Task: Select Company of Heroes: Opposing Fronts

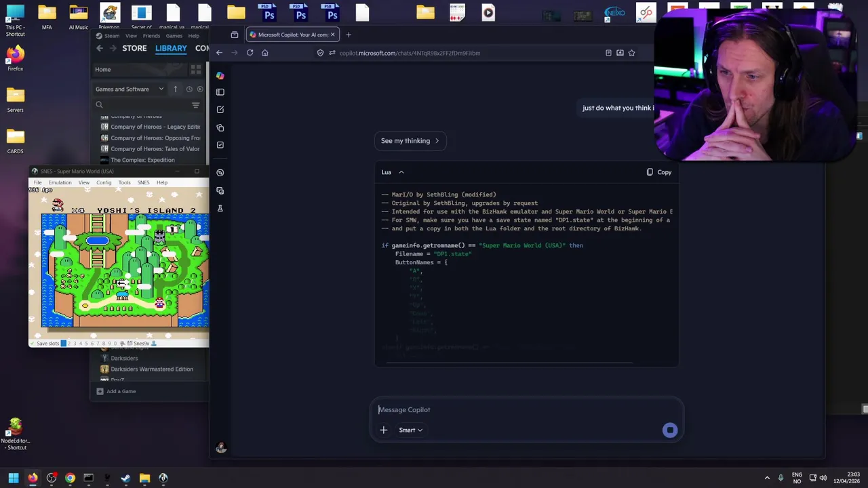Action: (151, 138)
